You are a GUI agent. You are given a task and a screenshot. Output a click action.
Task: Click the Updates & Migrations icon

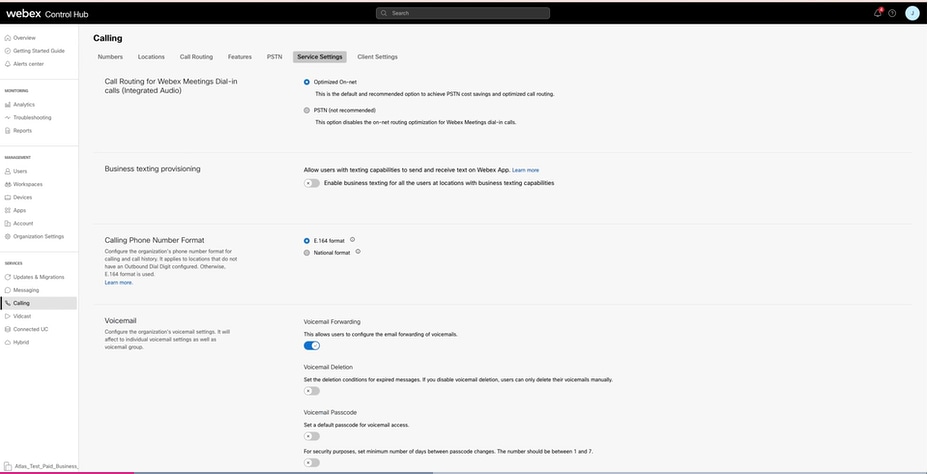(8, 277)
